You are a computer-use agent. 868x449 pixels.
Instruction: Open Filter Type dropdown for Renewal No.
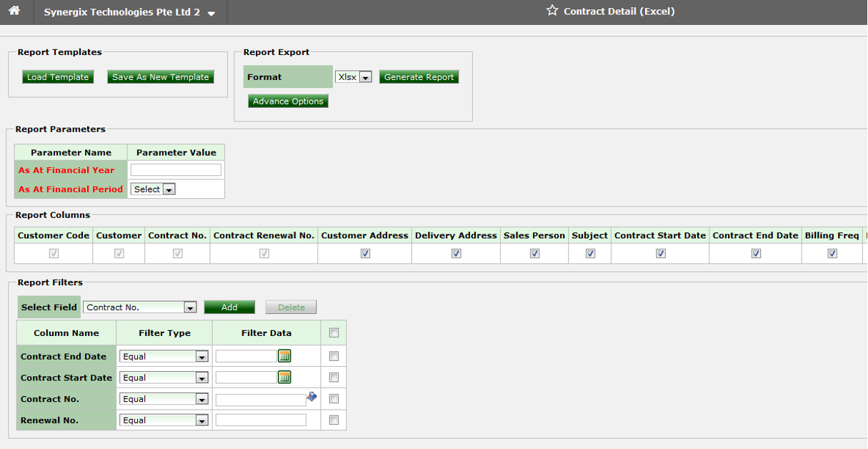tap(202, 420)
